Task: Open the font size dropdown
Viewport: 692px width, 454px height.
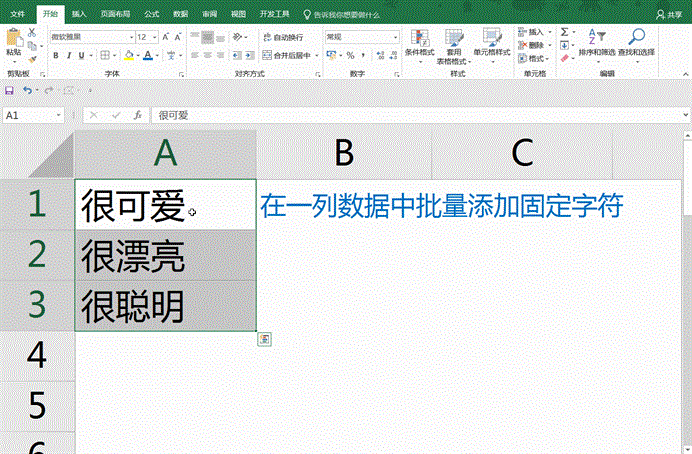Action: point(148,37)
